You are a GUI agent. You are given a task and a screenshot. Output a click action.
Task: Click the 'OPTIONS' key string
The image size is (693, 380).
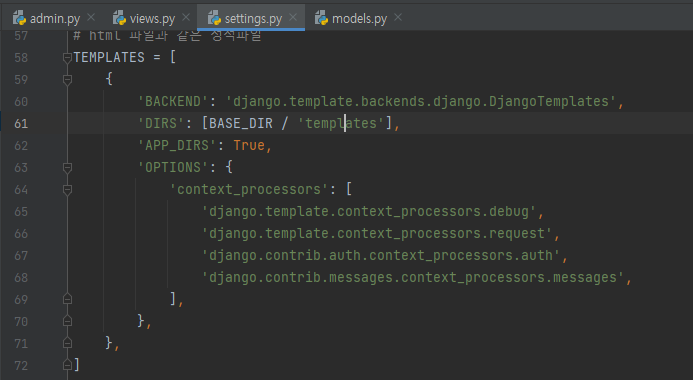173,167
